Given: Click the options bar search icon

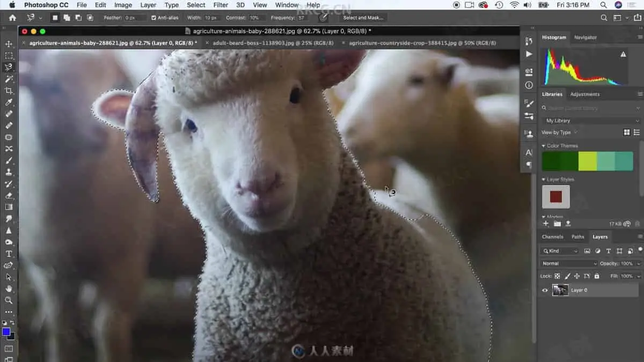Looking at the screenshot, I should (604, 18).
